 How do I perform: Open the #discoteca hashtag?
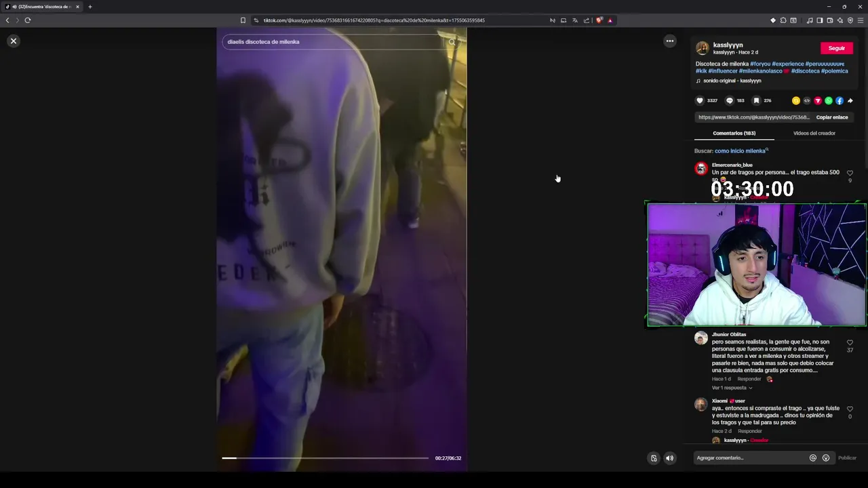click(805, 71)
